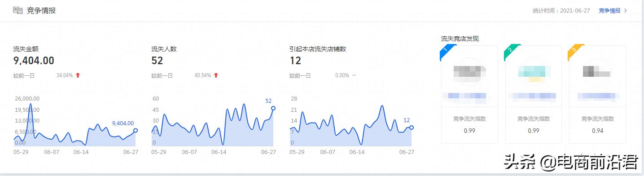The width and height of the screenshot is (644, 176).
Task: Click the 流失人数 metric label
Action: click(164, 49)
